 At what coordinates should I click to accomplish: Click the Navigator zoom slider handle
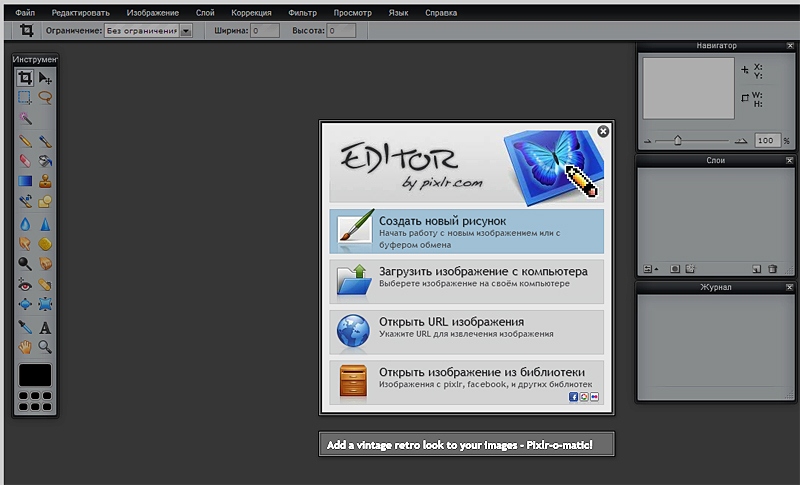[678, 140]
